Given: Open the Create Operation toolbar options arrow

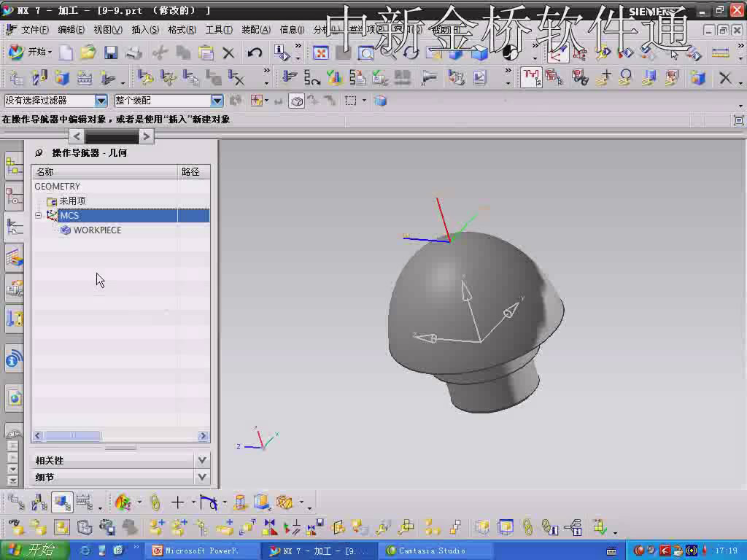Looking at the screenshot, I should (x=123, y=82).
